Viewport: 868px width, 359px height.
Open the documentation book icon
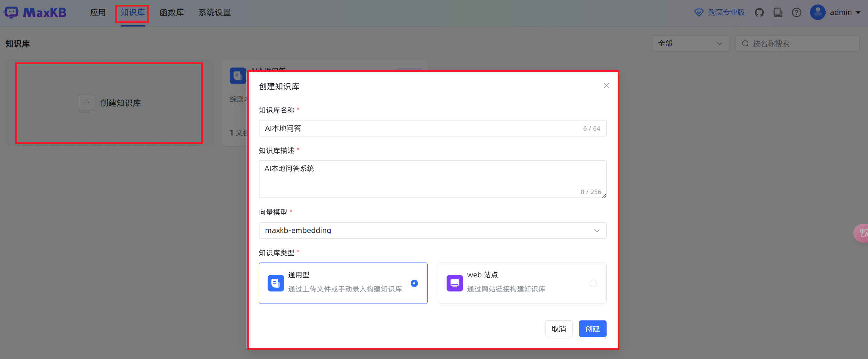tap(778, 12)
